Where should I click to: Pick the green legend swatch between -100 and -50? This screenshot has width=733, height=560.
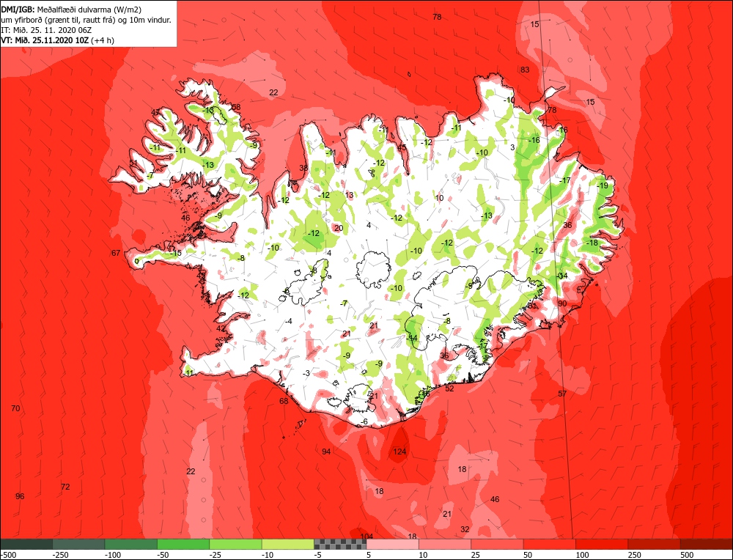(x=131, y=544)
